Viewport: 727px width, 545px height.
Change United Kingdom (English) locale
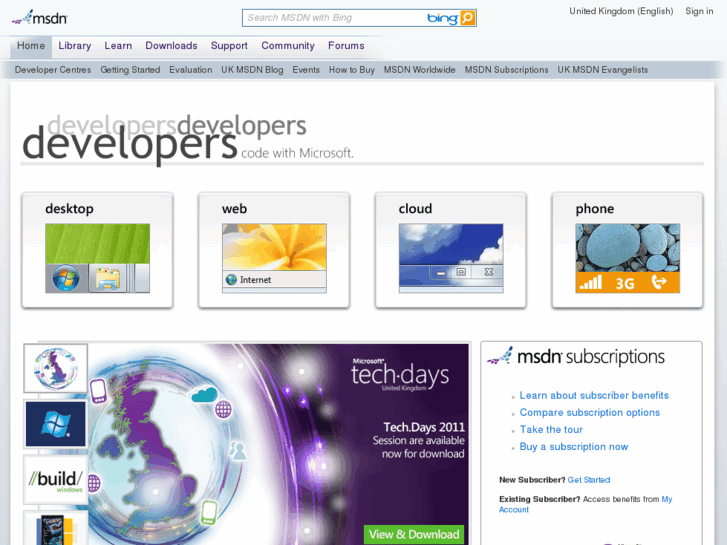[621, 11]
